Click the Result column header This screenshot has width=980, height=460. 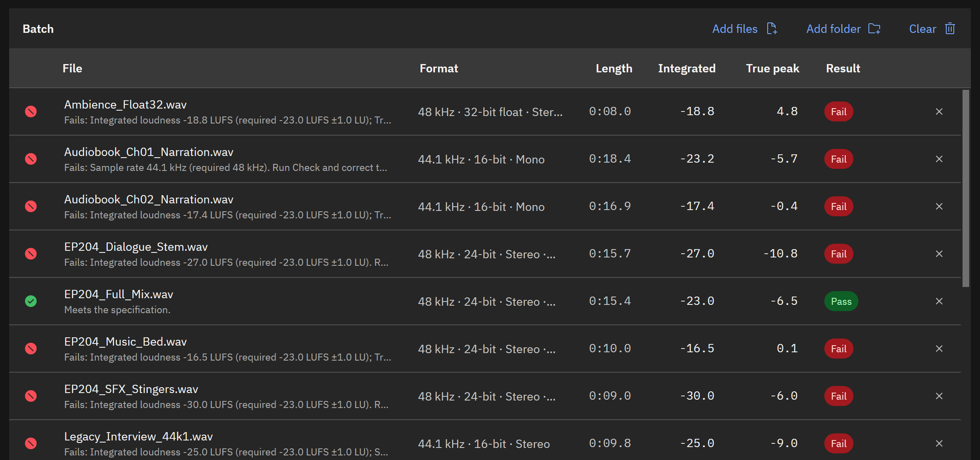pyautogui.click(x=843, y=68)
